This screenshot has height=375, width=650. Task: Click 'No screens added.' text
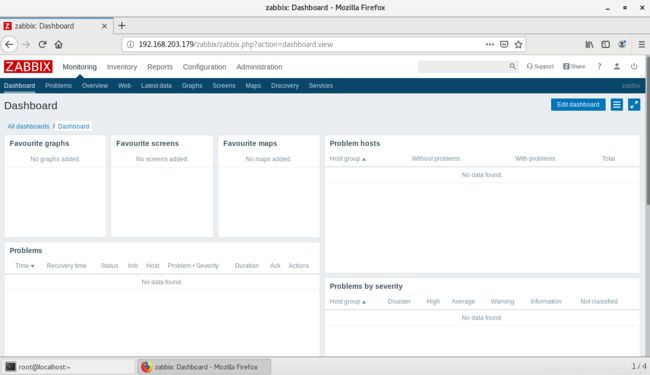pyautogui.click(x=162, y=159)
